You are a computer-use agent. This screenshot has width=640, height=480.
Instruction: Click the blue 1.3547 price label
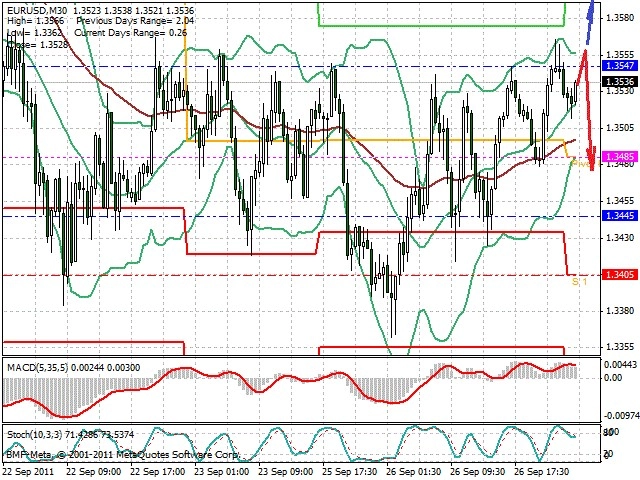tap(620, 66)
